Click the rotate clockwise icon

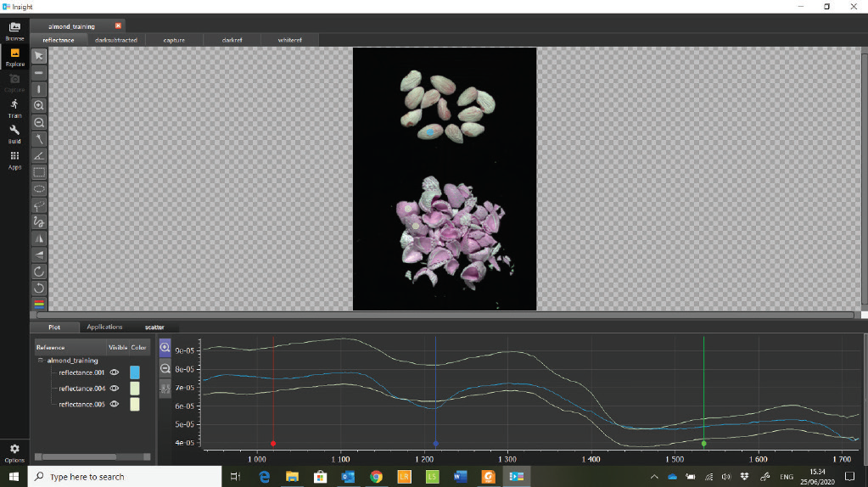pos(39,271)
